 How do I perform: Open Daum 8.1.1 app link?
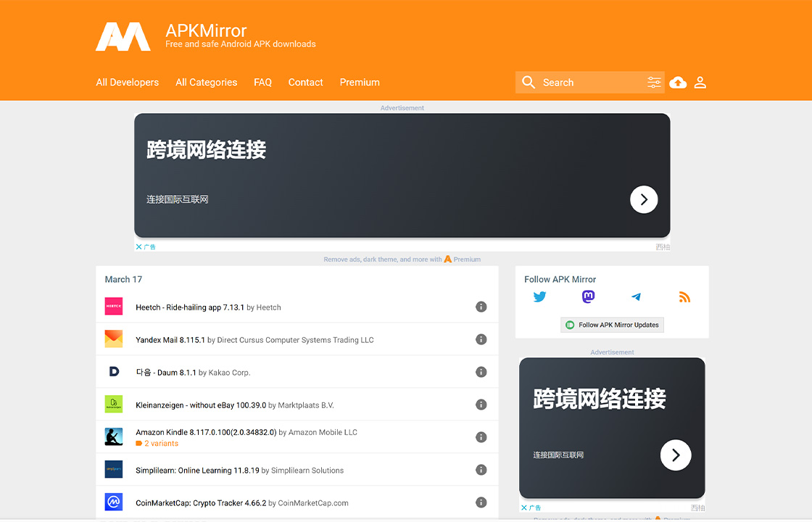(166, 373)
